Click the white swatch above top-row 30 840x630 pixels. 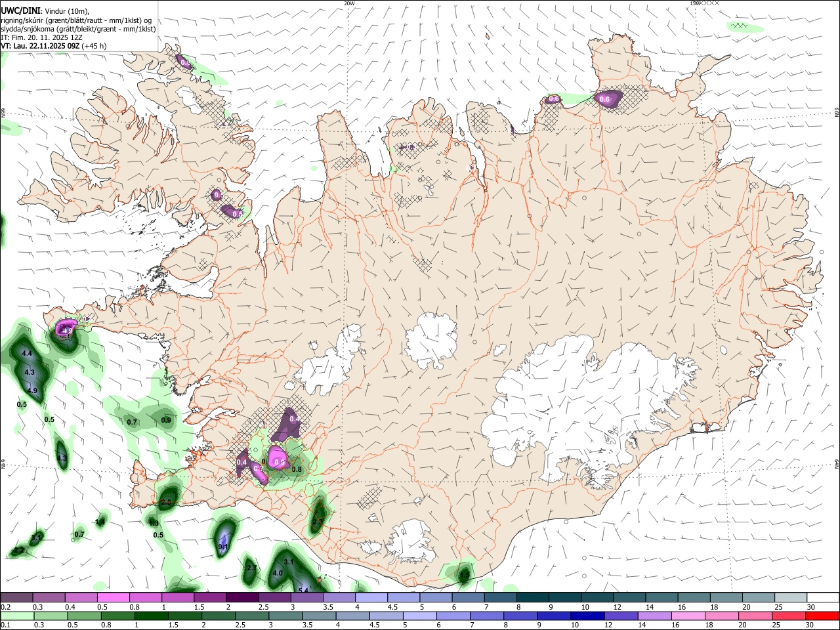click(x=823, y=597)
